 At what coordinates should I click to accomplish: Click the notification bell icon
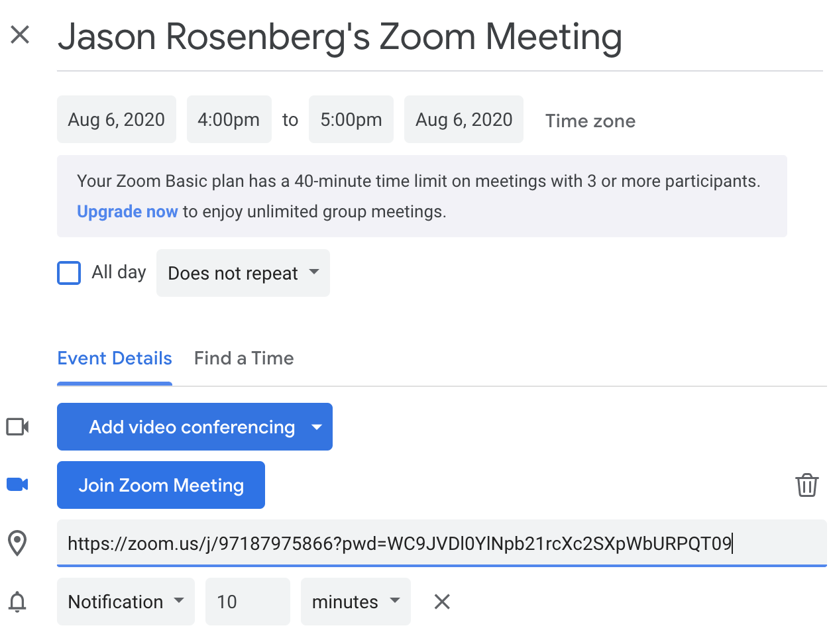coord(17,602)
